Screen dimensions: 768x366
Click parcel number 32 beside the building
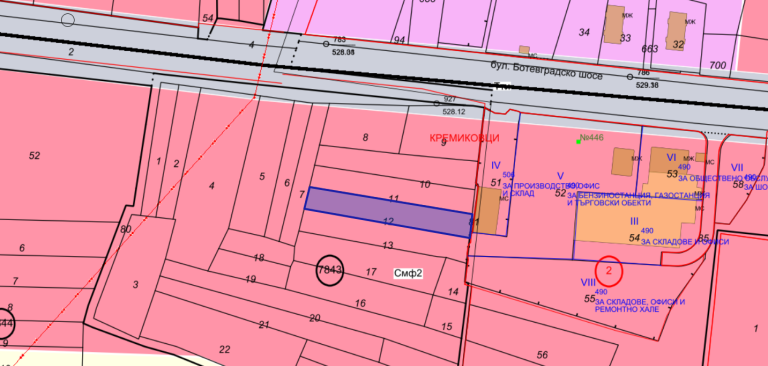678,45
